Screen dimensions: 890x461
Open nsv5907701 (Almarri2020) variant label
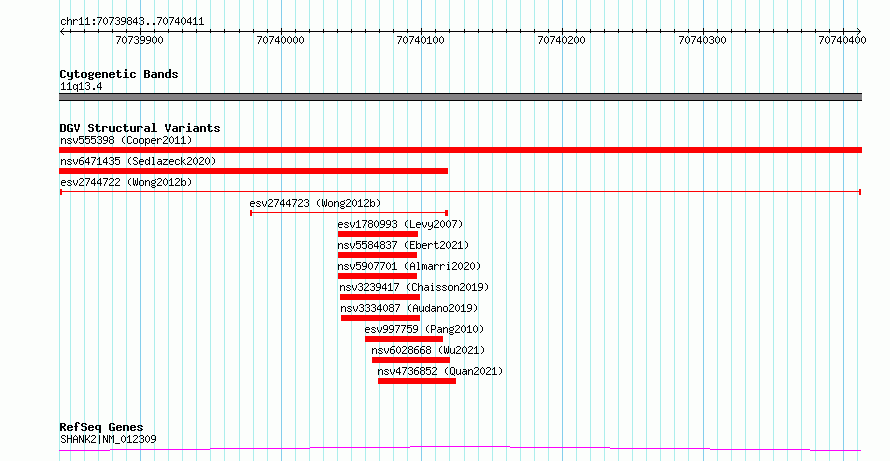coord(409,266)
